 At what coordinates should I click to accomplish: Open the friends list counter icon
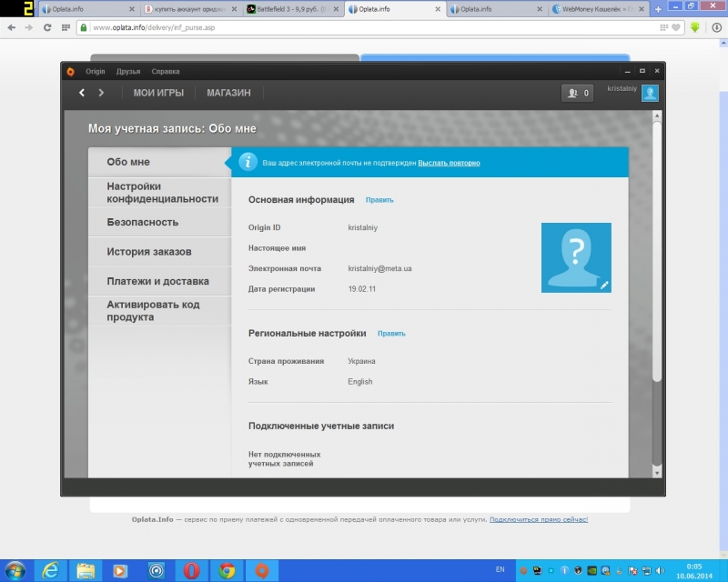577,94
